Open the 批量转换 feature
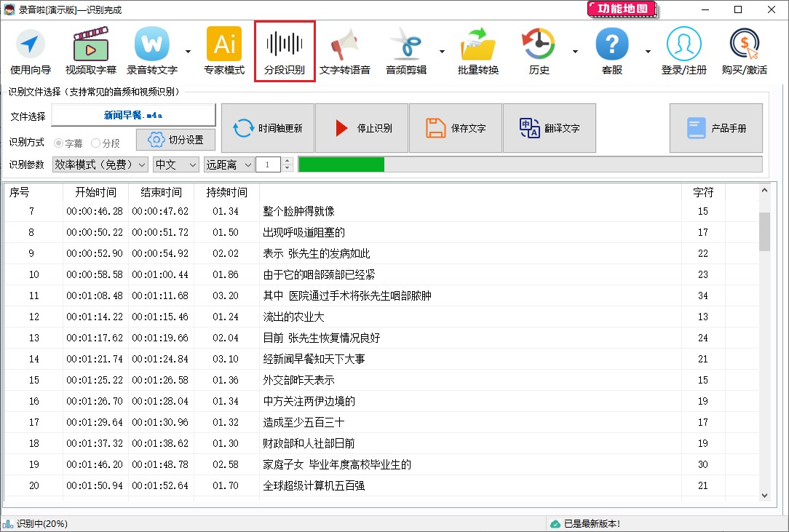The height and width of the screenshot is (532, 789). 477,49
